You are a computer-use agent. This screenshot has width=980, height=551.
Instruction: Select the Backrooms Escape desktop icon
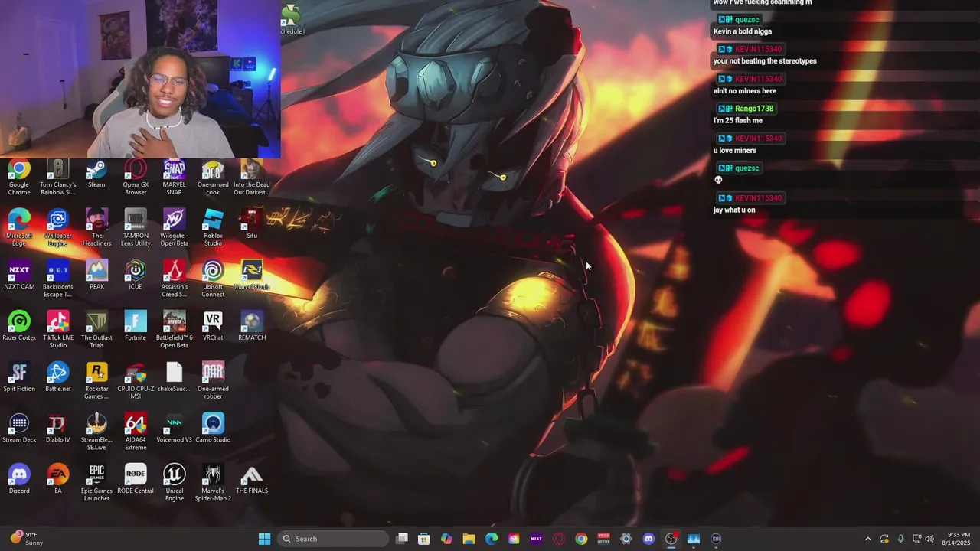click(57, 280)
